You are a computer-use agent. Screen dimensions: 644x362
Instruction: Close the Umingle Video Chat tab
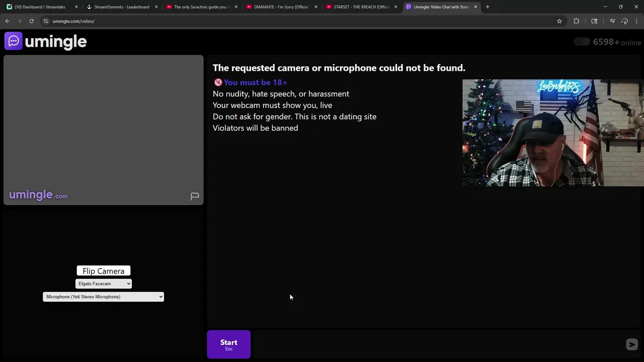tap(475, 7)
